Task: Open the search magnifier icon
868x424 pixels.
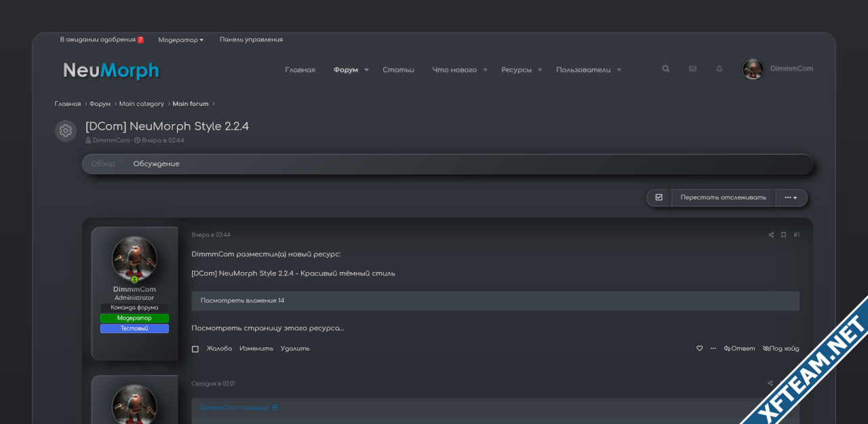Action: (666, 69)
